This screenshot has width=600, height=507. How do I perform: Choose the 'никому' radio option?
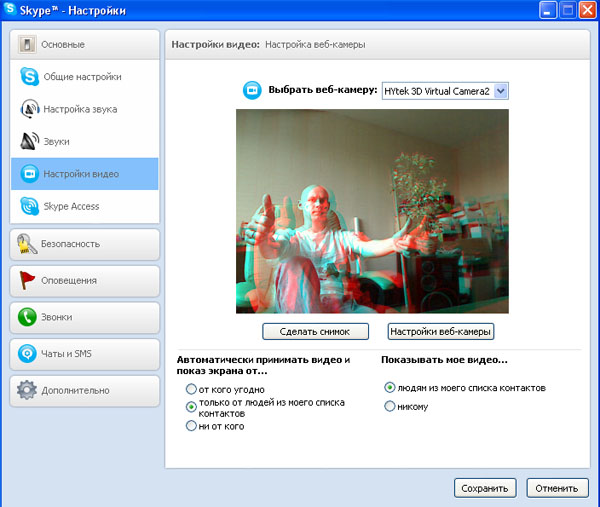[389, 406]
